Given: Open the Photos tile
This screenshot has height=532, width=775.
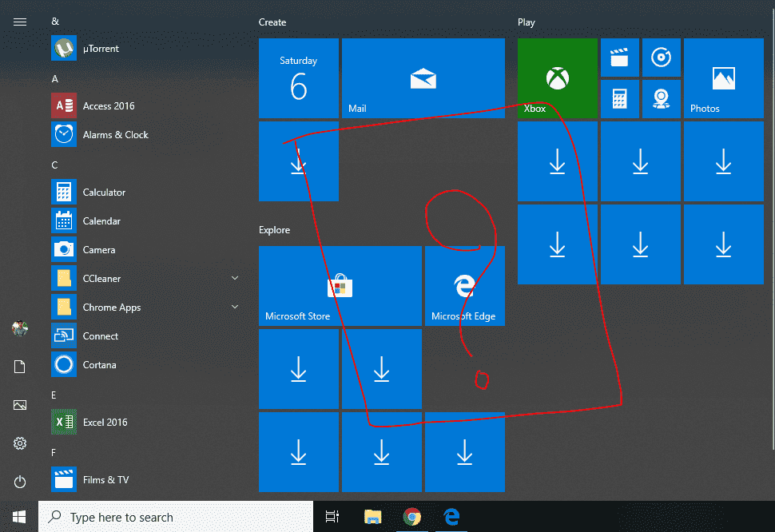Looking at the screenshot, I should point(724,78).
